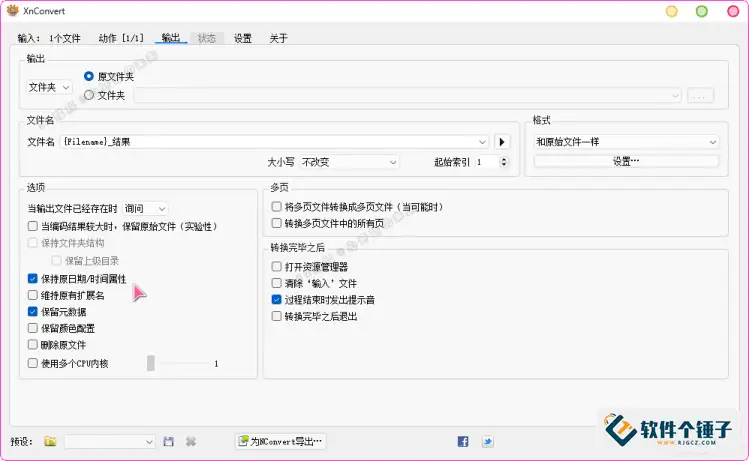Click the save preset floppy icon

(168, 441)
